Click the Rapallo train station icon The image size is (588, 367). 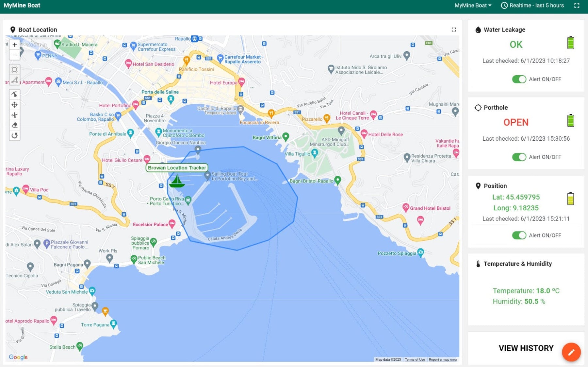[194, 39]
